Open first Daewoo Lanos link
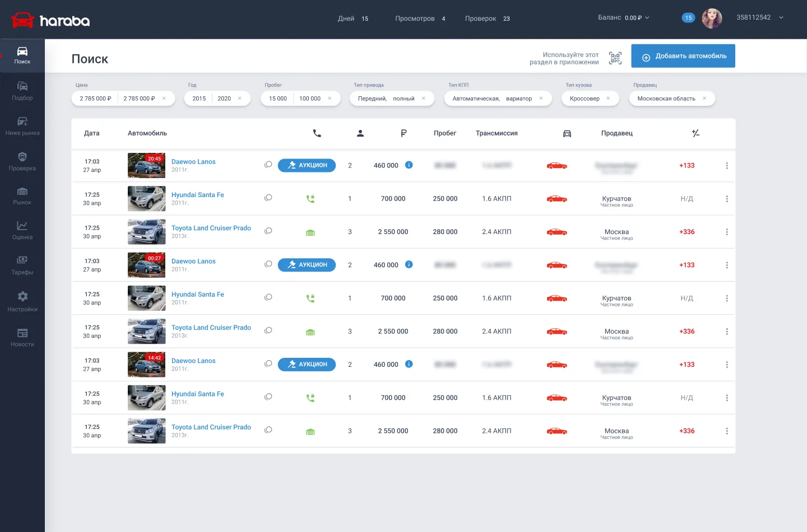This screenshot has width=807, height=532. tap(193, 162)
